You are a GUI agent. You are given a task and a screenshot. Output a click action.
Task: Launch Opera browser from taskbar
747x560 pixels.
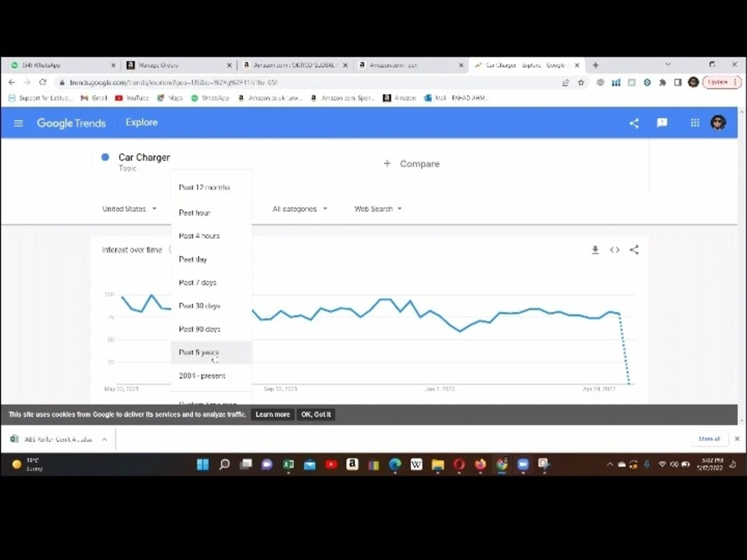pyautogui.click(x=459, y=464)
